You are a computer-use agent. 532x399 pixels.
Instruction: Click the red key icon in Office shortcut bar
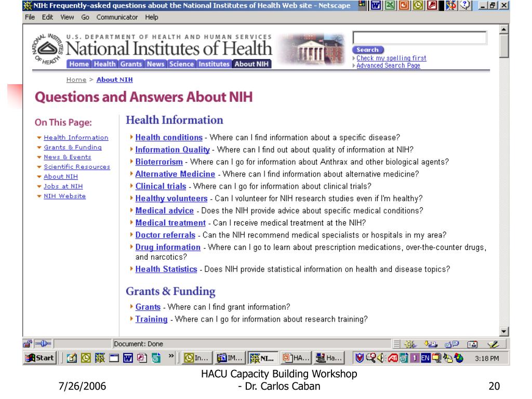[x=432, y=5]
